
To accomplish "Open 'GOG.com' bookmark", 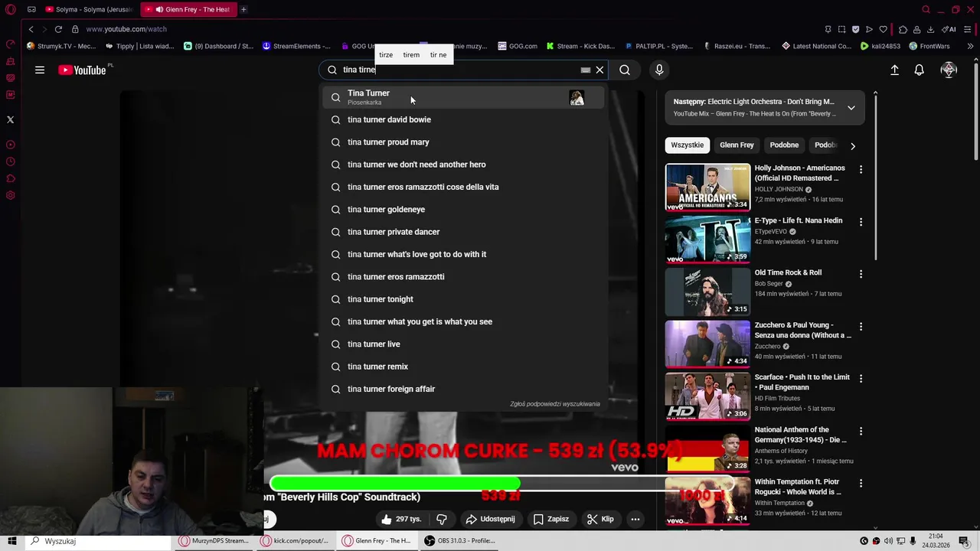I will pos(518,46).
